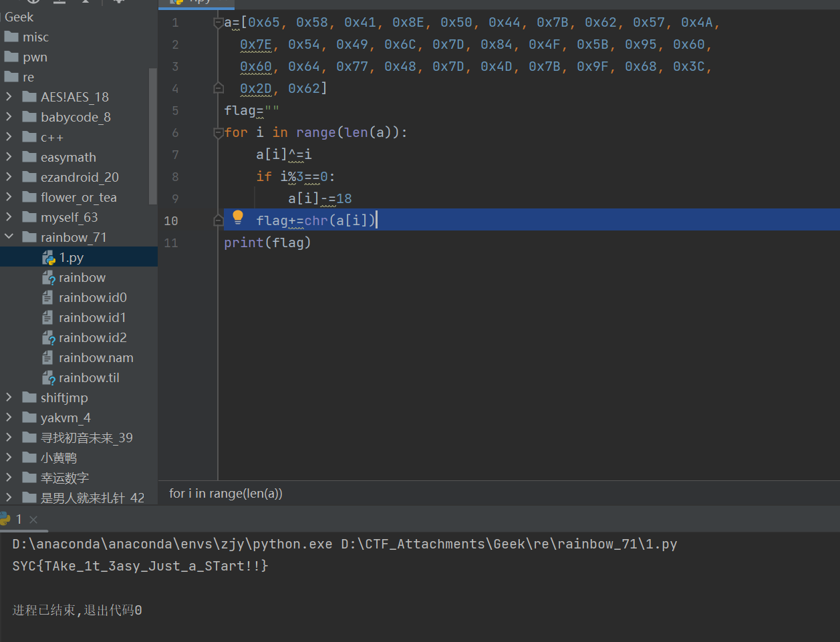Select the rainbow.til file
The height and width of the screenshot is (642, 840).
(x=89, y=378)
